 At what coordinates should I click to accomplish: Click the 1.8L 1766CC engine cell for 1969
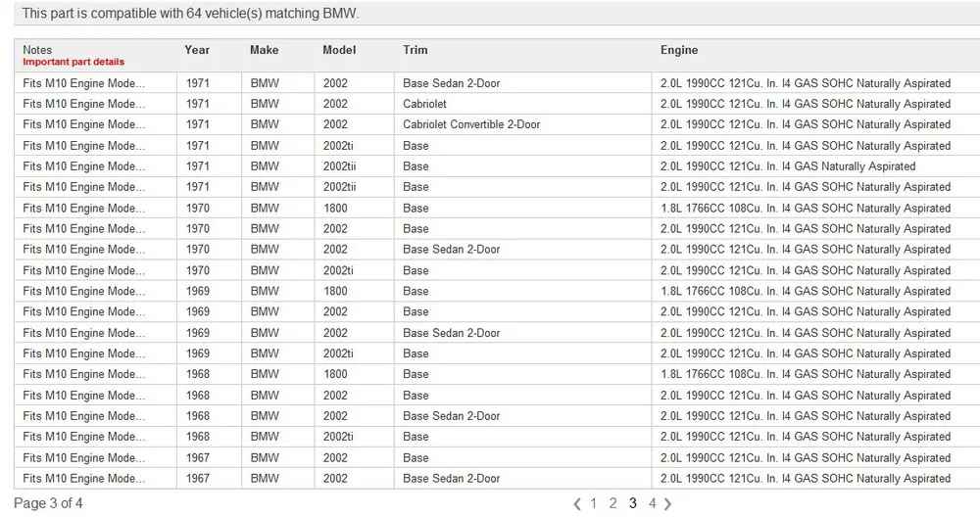click(x=805, y=291)
